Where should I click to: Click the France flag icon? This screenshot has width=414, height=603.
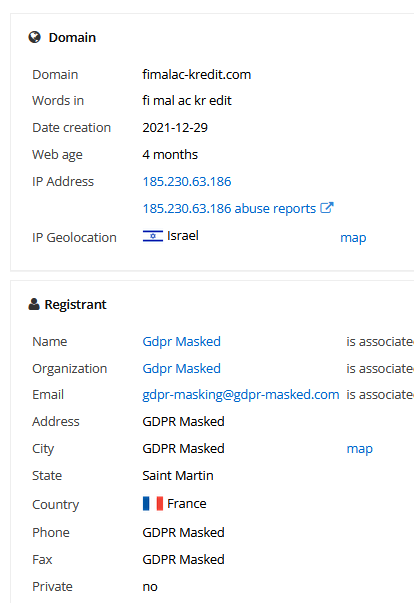pos(153,503)
